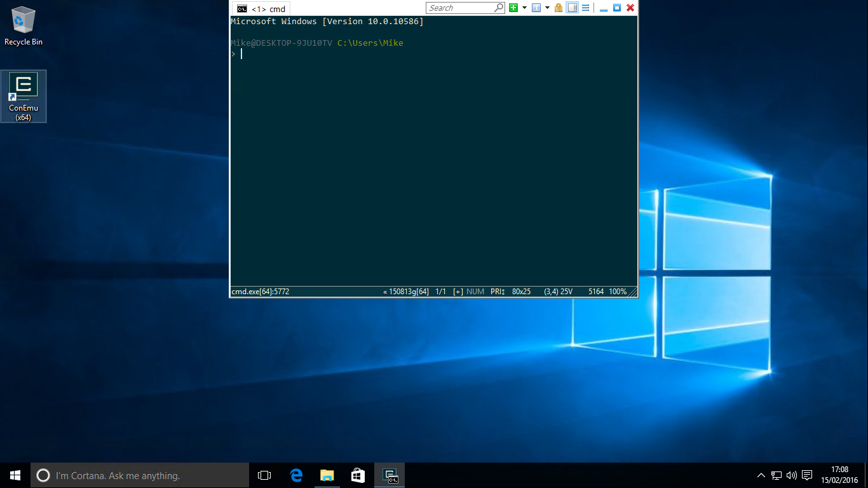This screenshot has width=868, height=488.
Task: Click the [+] indicator in status bar
Action: 458,292
